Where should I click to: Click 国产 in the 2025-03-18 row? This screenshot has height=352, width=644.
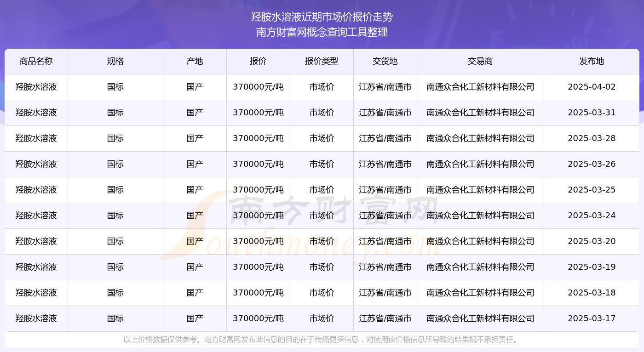195,293
